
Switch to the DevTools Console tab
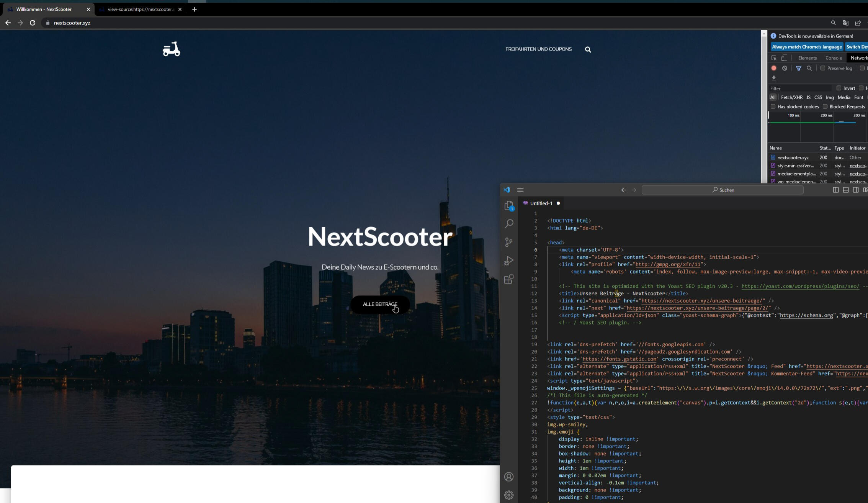pos(833,58)
